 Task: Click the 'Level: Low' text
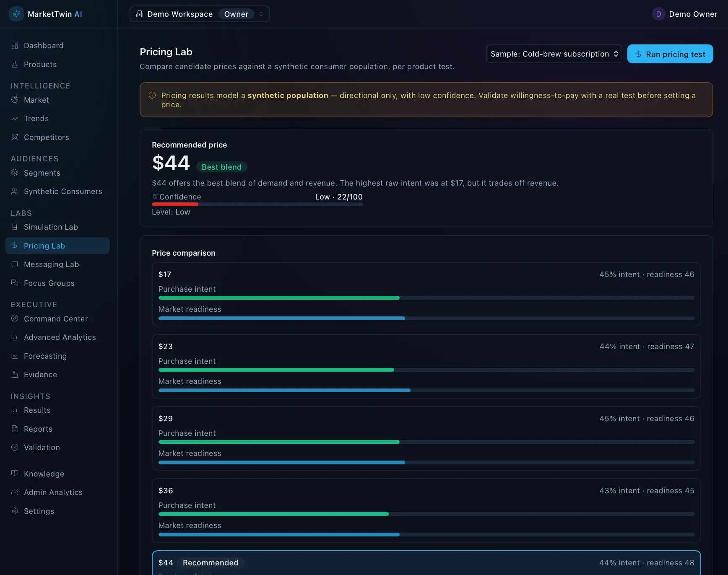tap(171, 212)
